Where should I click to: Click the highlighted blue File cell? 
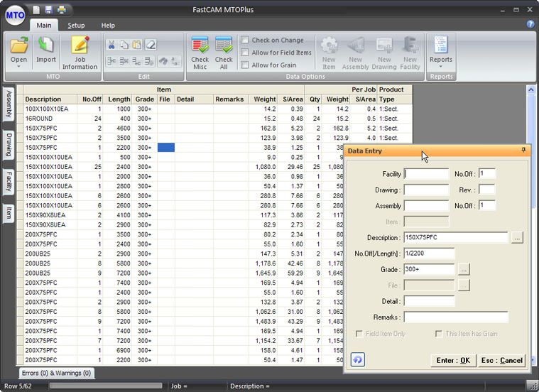166,147
